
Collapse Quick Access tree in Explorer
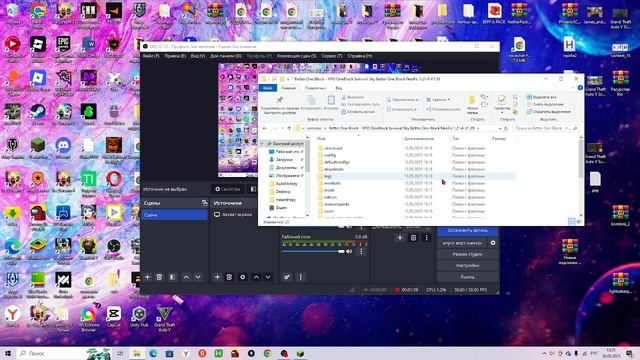tap(262, 144)
